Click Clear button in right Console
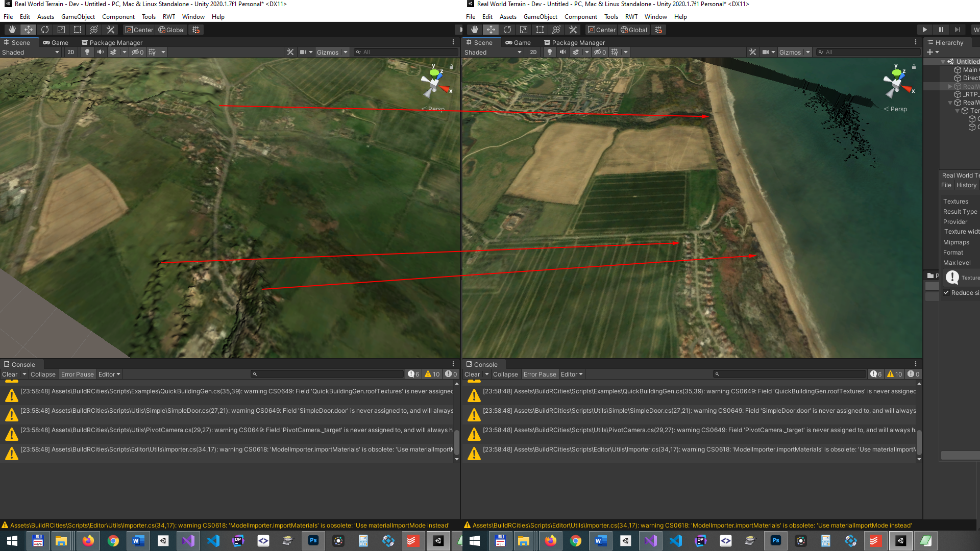Image resolution: width=980 pixels, height=551 pixels. [473, 374]
